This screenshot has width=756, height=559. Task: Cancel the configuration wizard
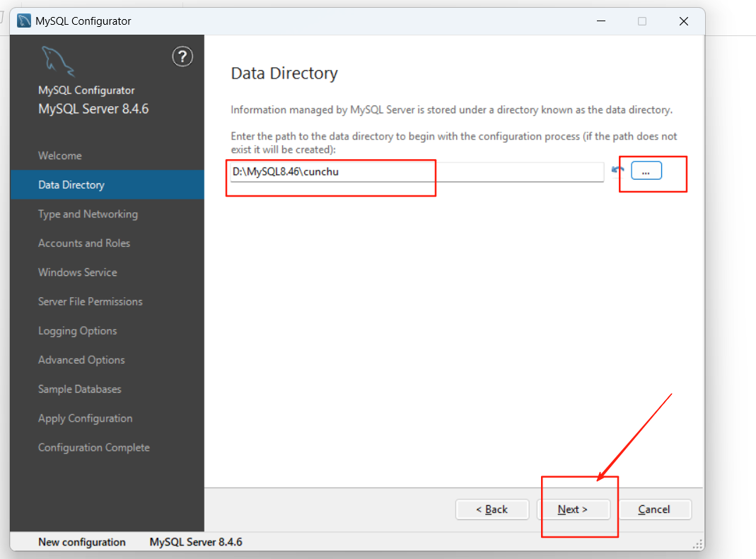point(653,509)
